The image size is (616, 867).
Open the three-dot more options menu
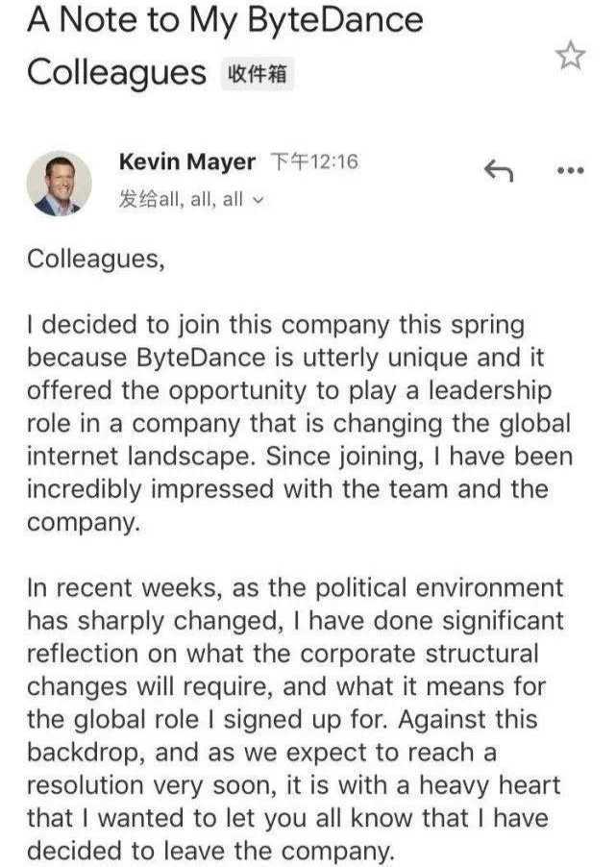[571, 171]
